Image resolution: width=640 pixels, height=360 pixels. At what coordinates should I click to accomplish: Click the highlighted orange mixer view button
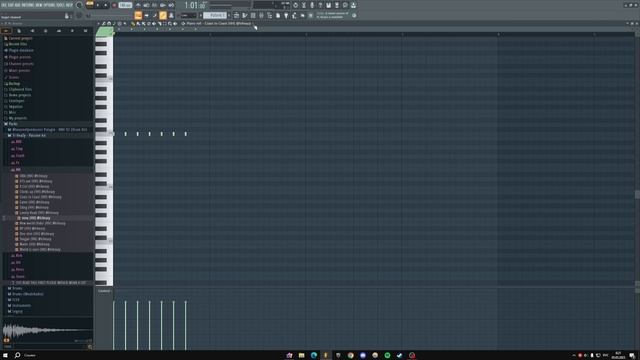coord(163,16)
